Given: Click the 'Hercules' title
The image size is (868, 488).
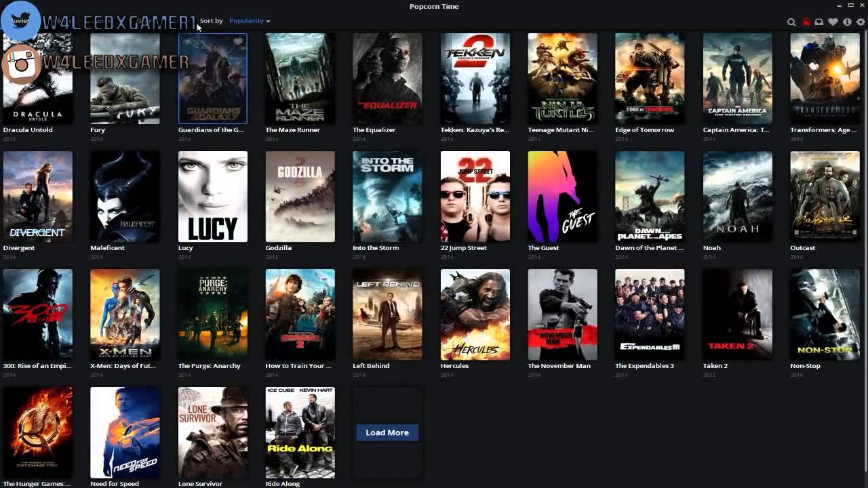Looking at the screenshot, I should click(454, 365).
